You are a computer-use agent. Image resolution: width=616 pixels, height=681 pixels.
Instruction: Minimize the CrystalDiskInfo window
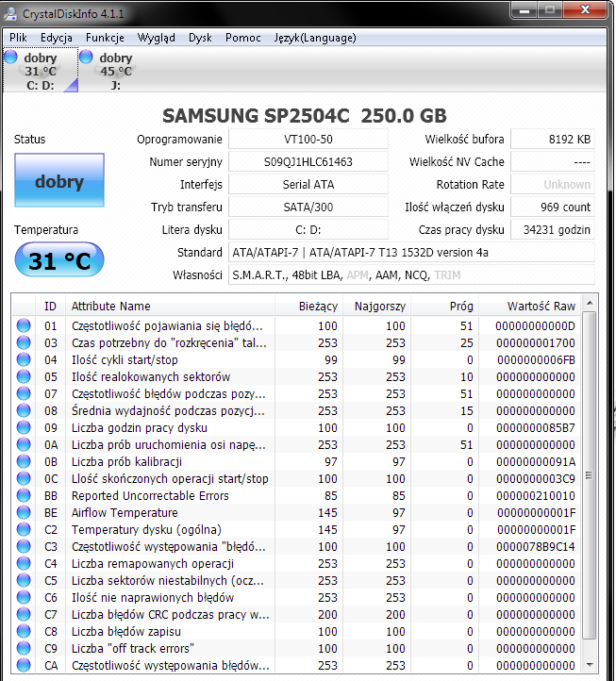pyautogui.click(x=524, y=9)
